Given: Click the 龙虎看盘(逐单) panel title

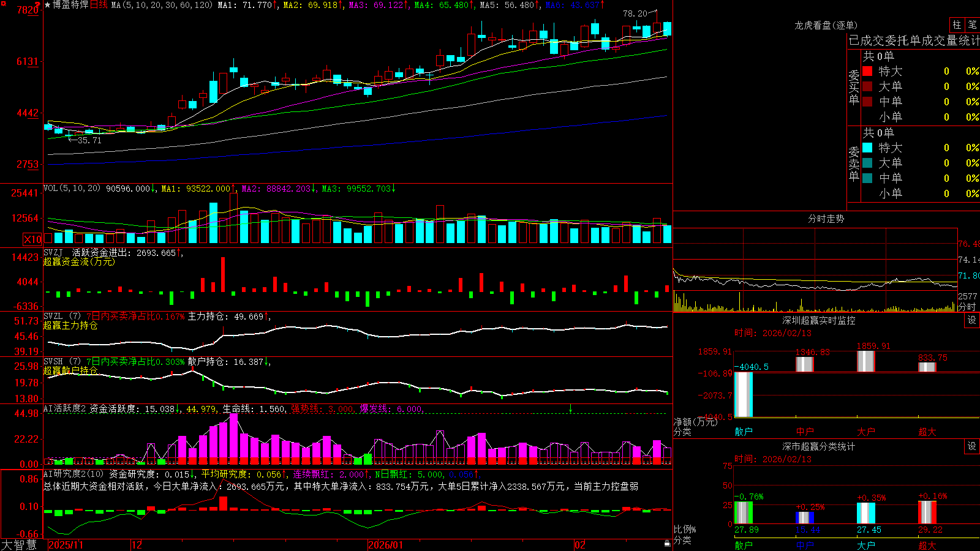Looking at the screenshot, I should tap(826, 25).
